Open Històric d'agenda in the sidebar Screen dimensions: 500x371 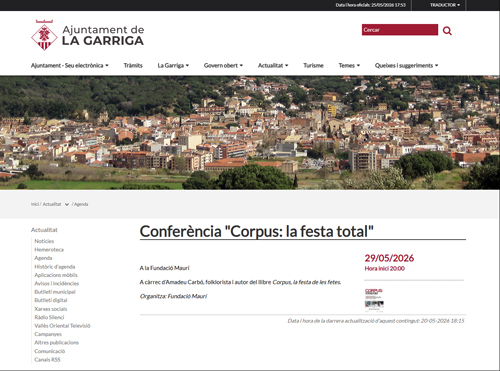pyautogui.click(x=55, y=266)
